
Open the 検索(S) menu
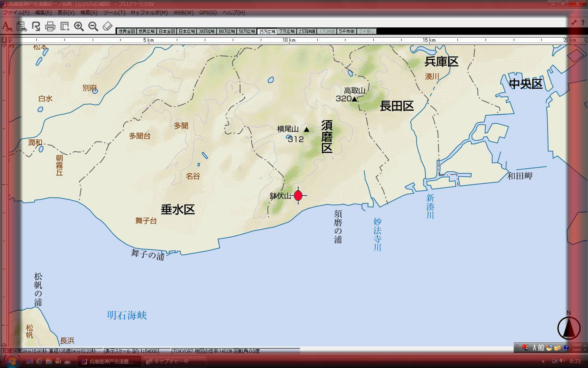[x=89, y=13]
